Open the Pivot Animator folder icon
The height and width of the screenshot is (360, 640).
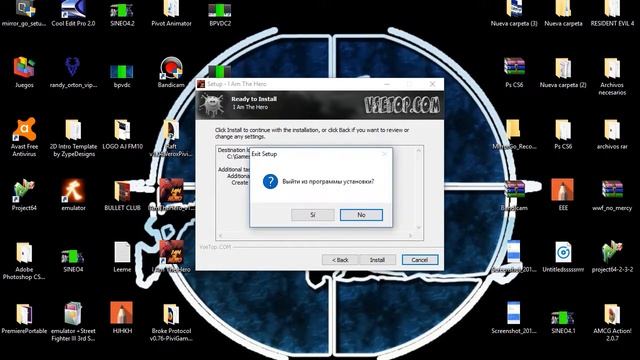[x=171, y=13]
